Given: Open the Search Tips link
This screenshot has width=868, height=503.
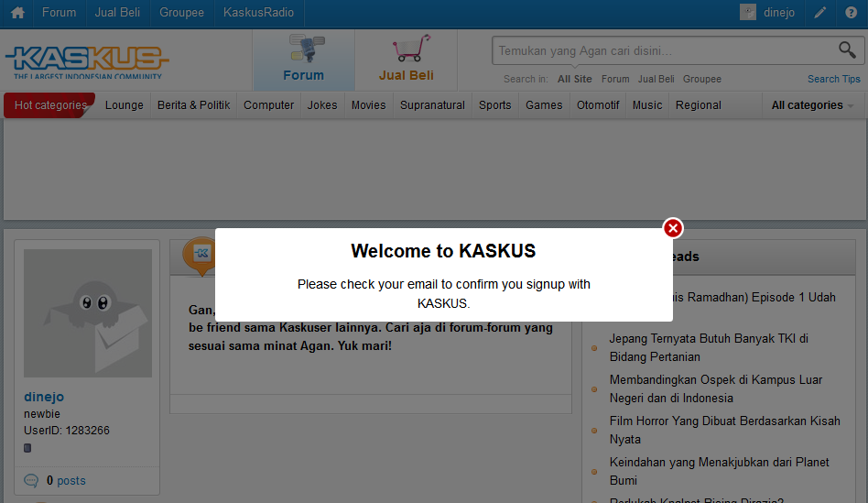Looking at the screenshot, I should pyautogui.click(x=833, y=79).
